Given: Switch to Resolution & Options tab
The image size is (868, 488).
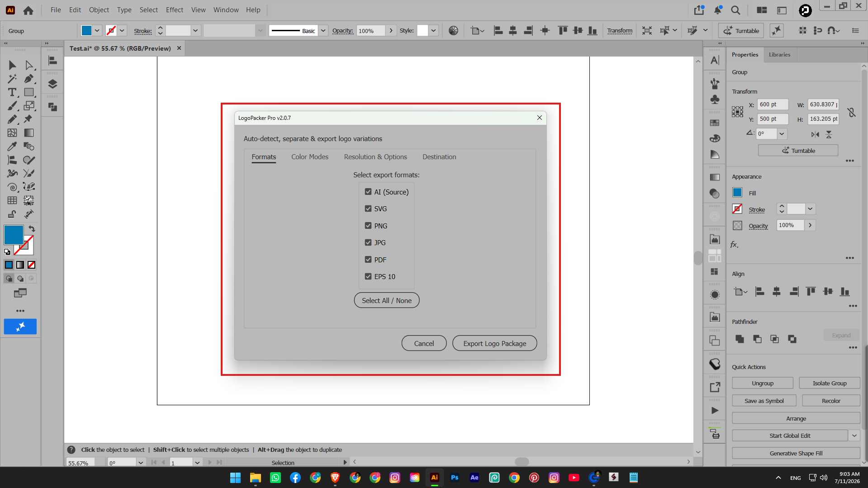Looking at the screenshot, I should click(375, 157).
